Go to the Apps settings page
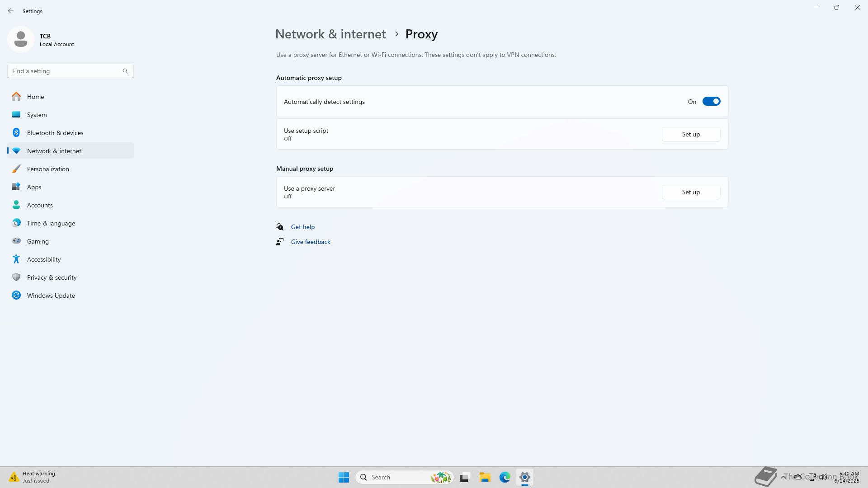868x488 pixels. (x=34, y=187)
